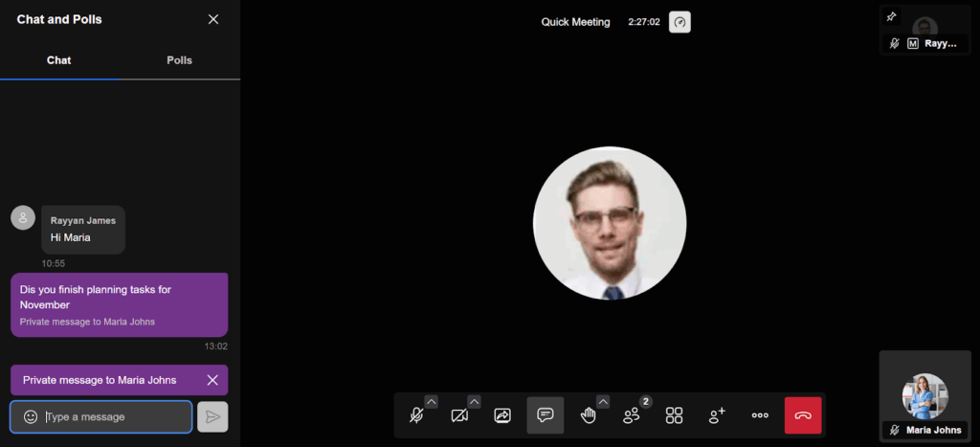This screenshot has height=447, width=980.
Task: Focus the Type a message field
Action: [x=115, y=417]
